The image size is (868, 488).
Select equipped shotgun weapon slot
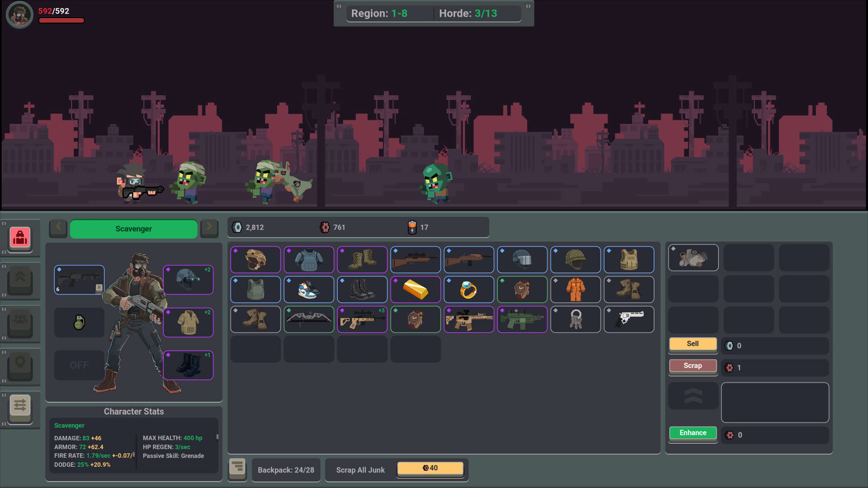pyautogui.click(x=79, y=280)
